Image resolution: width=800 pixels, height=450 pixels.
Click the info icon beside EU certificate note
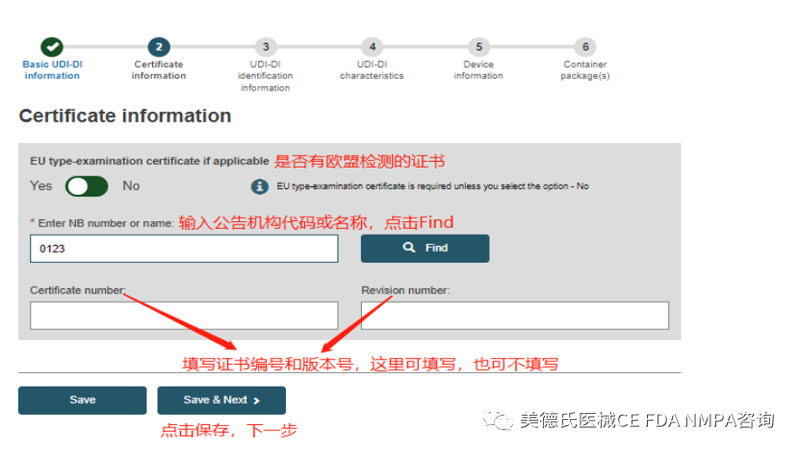click(x=259, y=186)
